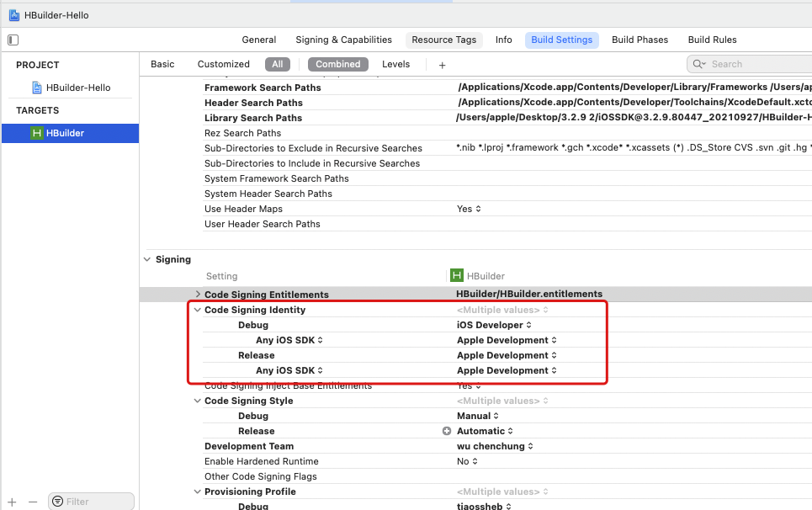The height and width of the screenshot is (510, 812).
Task: Click the build settings Search field
Action: tap(751, 64)
